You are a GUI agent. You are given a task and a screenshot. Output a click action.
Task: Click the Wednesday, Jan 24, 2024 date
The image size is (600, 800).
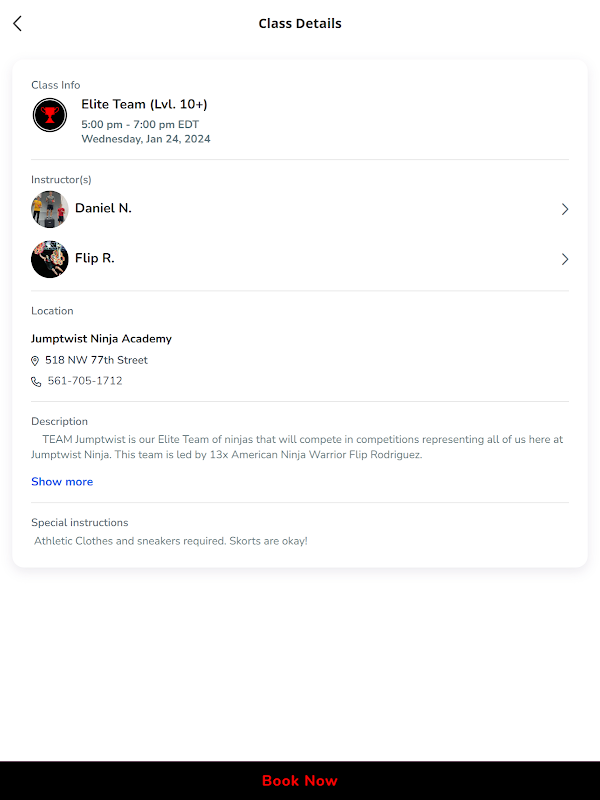coord(146,139)
